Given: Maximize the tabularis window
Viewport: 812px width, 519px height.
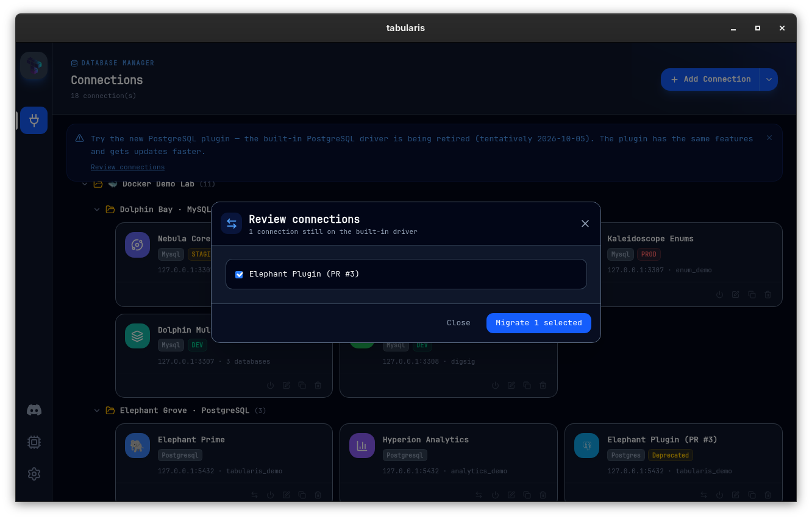Looking at the screenshot, I should click(758, 28).
